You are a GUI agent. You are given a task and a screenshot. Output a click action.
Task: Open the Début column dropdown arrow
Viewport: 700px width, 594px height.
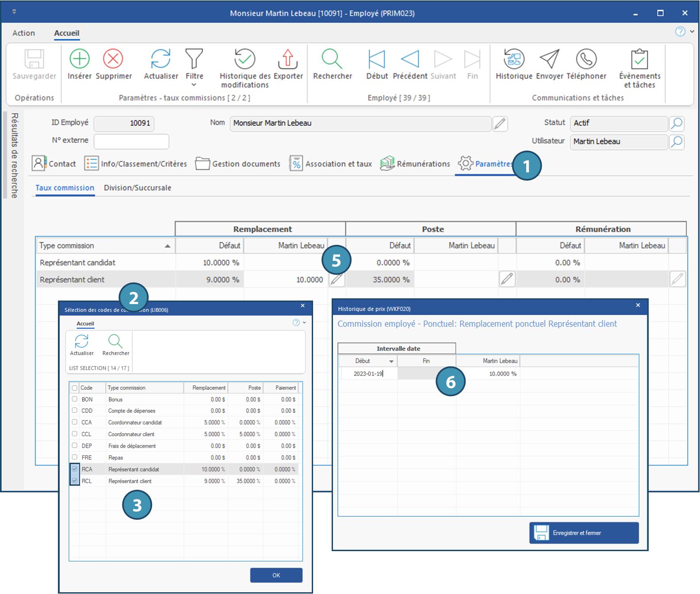pos(391,362)
